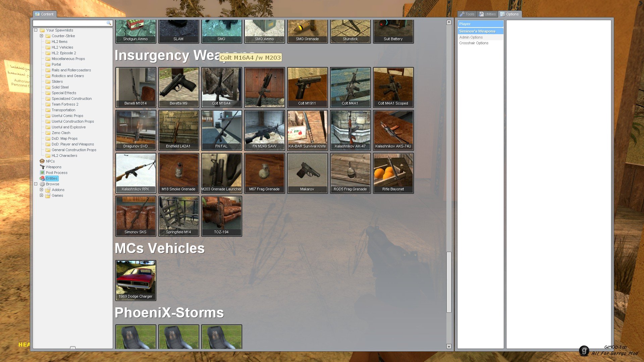Open Rails and Rollercoasters spawnlist
Screen dimensions: 644x362
click(71, 70)
